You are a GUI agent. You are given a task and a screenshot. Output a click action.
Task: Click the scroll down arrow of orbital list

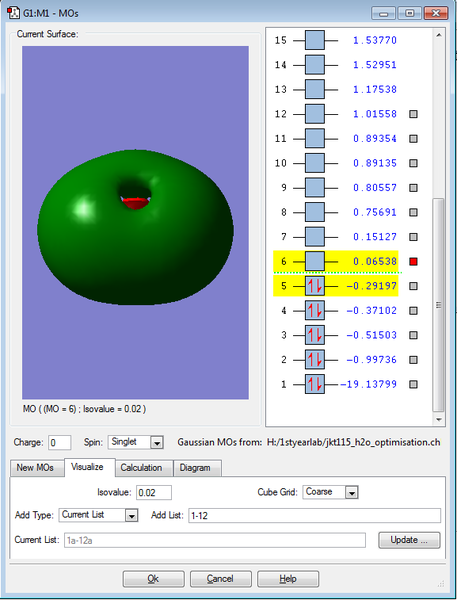tap(439, 419)
